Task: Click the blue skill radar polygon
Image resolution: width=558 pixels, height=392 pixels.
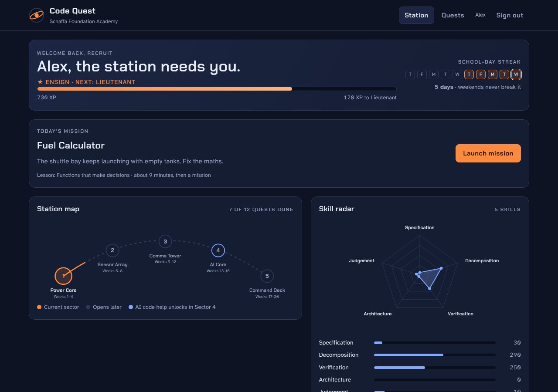Action: [429, 277]
